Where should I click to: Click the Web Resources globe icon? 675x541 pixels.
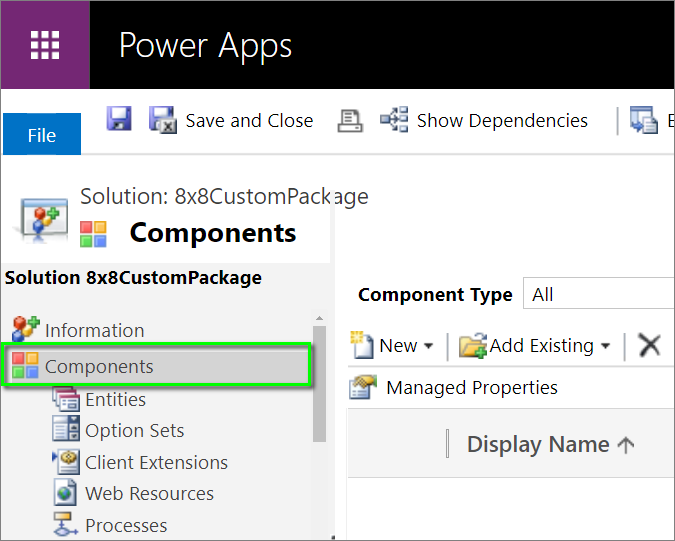tap(65, 492)
